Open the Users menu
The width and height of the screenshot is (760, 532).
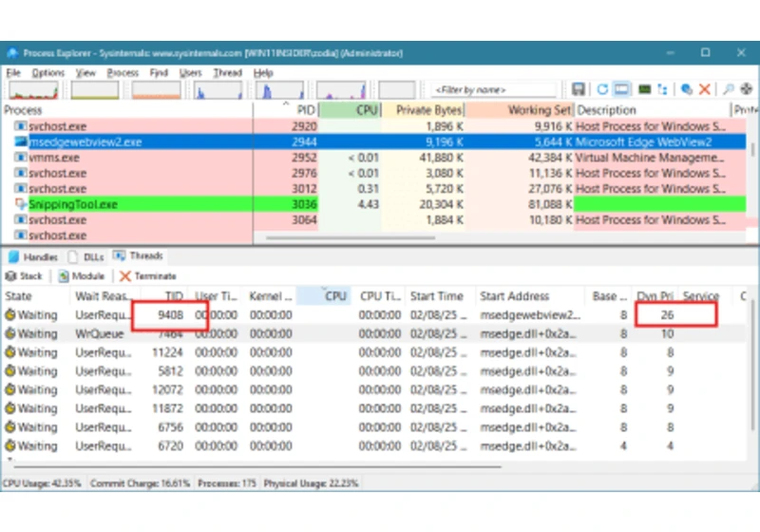pos(191,73)
